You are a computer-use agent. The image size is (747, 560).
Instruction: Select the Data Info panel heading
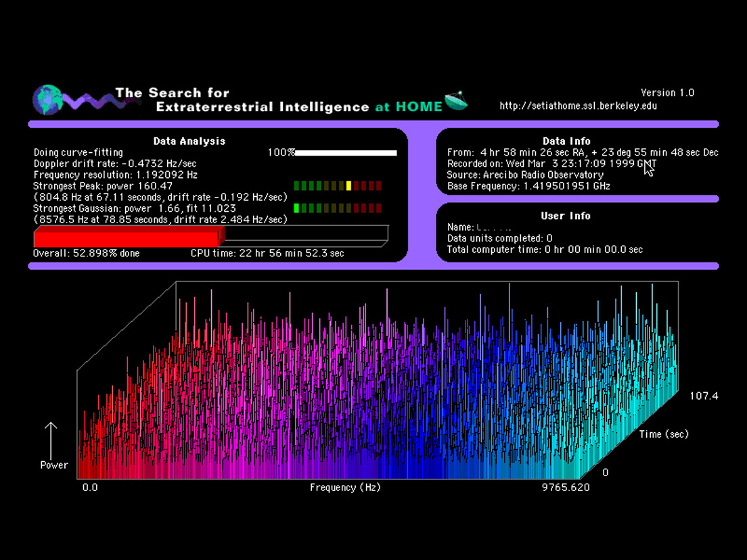click(x=566, y=141)
